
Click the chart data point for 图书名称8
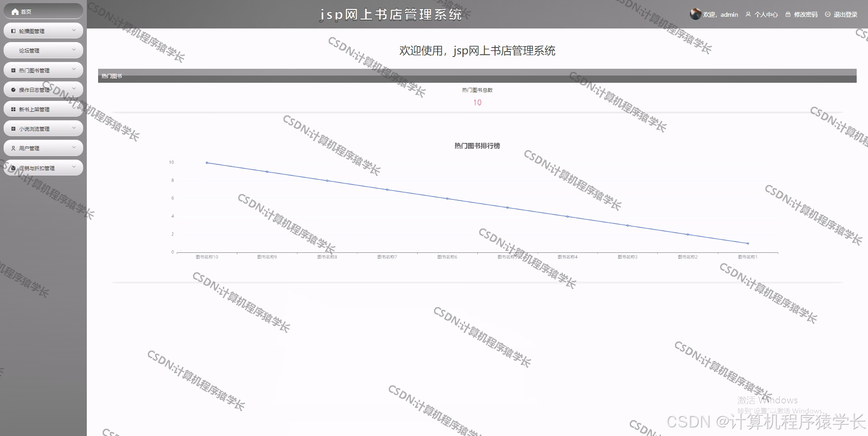click(327, 181)
